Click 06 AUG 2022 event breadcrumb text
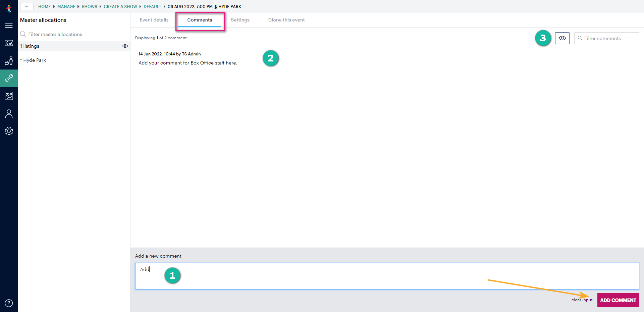644x312 pixels. click(204, 6)
